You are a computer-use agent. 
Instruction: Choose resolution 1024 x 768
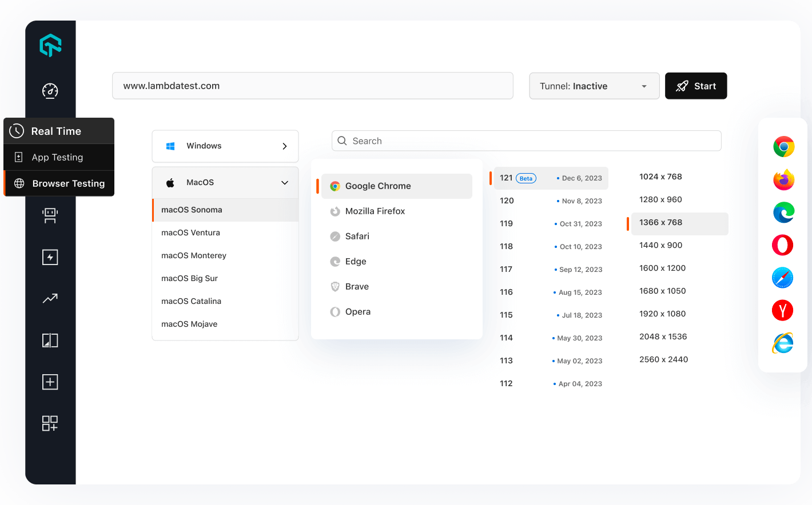tap(660, 177)
